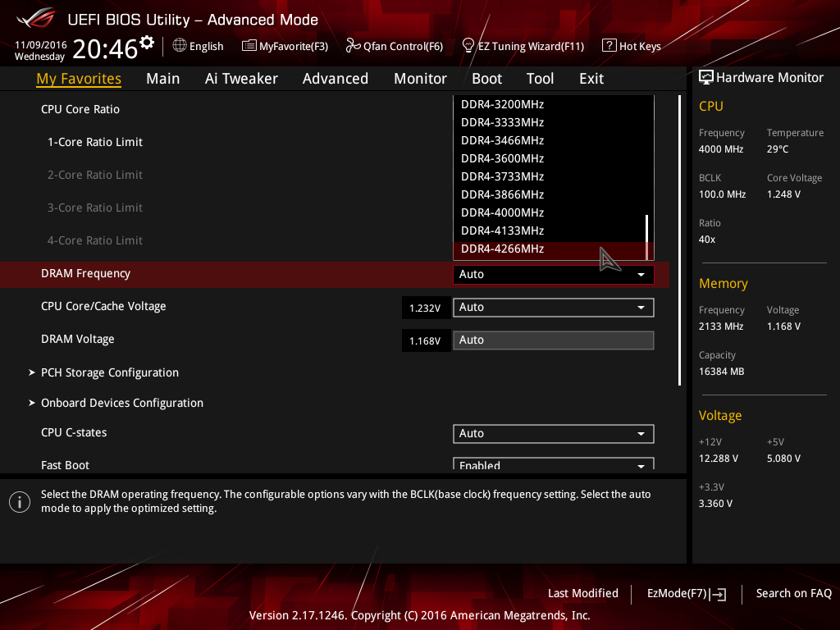Screen dimensions: 840x630
Task: Click the EZ Tuning Wizard bulb icon
Action: [x=468, y=45]
